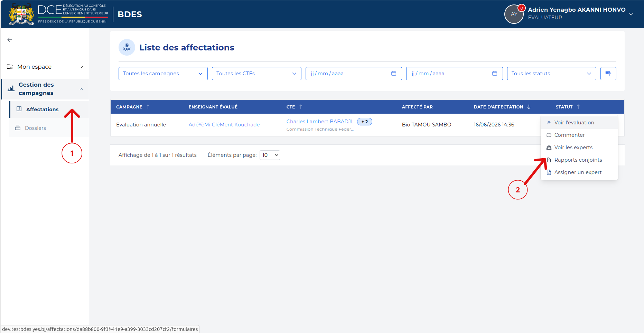Screen dimensions: 644x333
Task: Open the Toutes les campagnes dropdown
Action: tap(163, 74)
